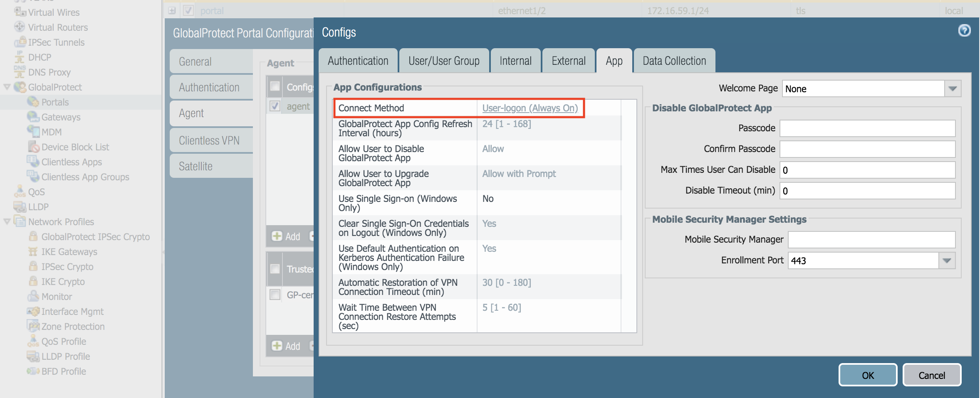
Task: Click the help question mark icon
Action: pyautogui.click(x=964, y=30)
